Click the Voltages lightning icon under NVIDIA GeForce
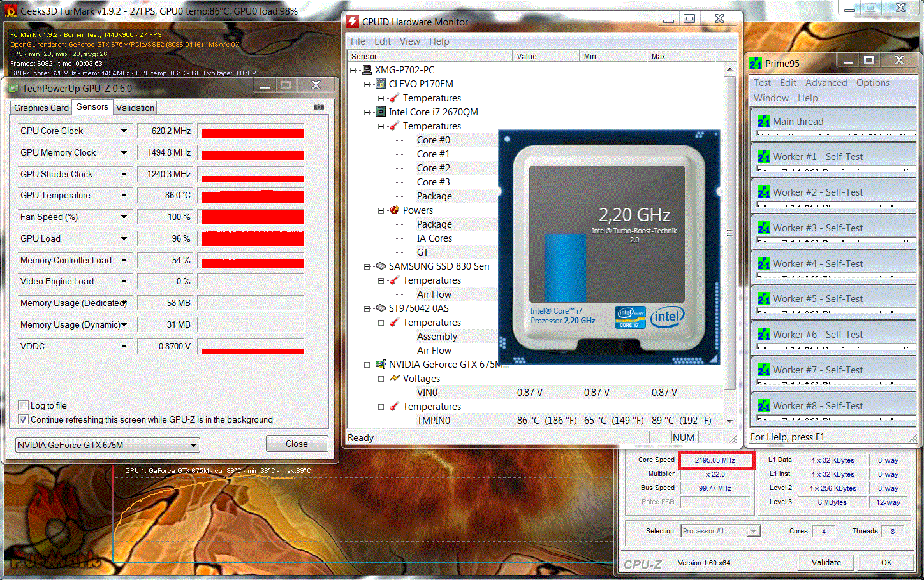The image size is (924, 580). tap(395, 378)
